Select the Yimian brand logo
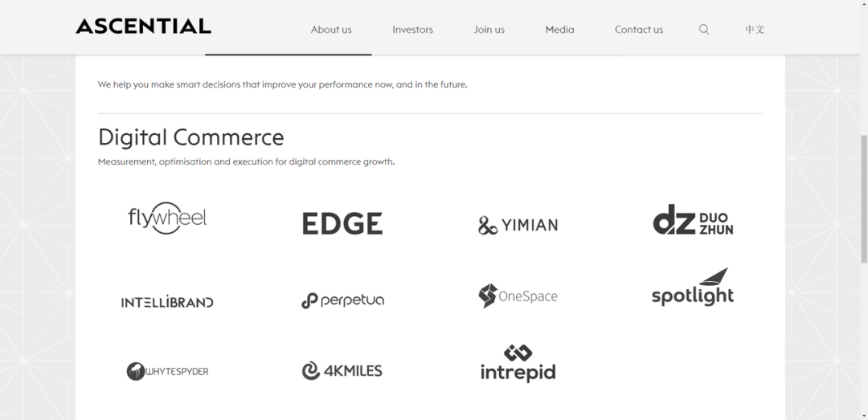Viewport: 868px width, 420px height. pyautogui.click(x=518, y=226)
